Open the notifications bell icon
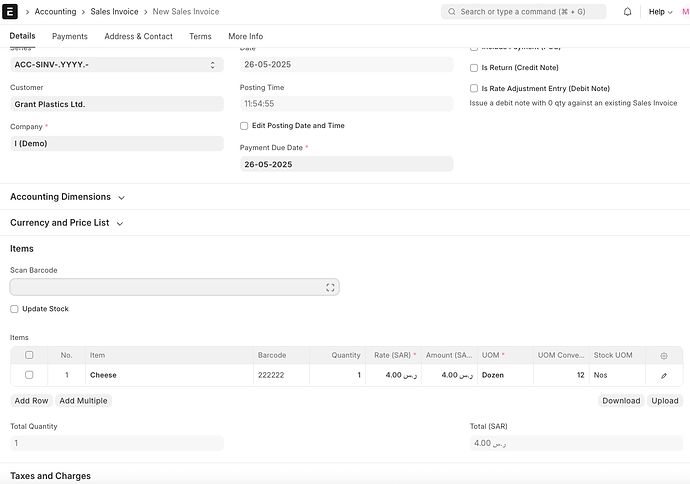 [628, 12]
